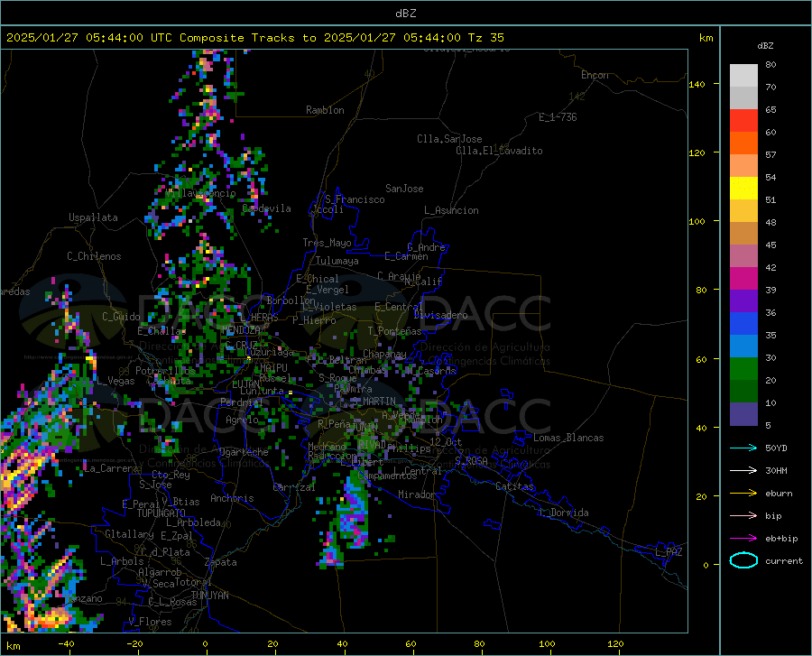Click the L_Vegas place label

coord(115,381)
